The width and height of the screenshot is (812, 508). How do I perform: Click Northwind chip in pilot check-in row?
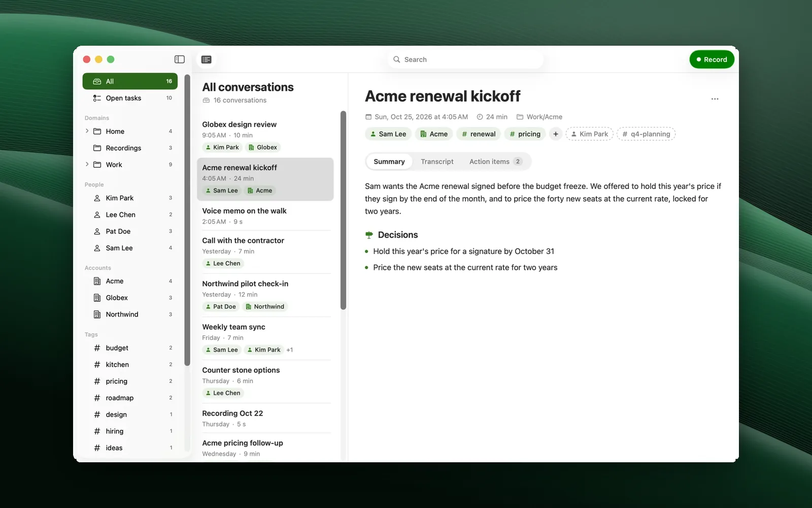[x=265, y=306]
